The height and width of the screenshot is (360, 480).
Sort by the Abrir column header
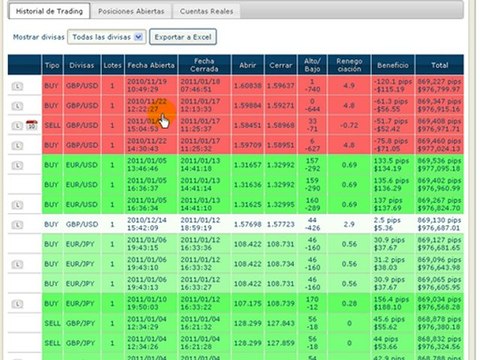tap(247, 65)
